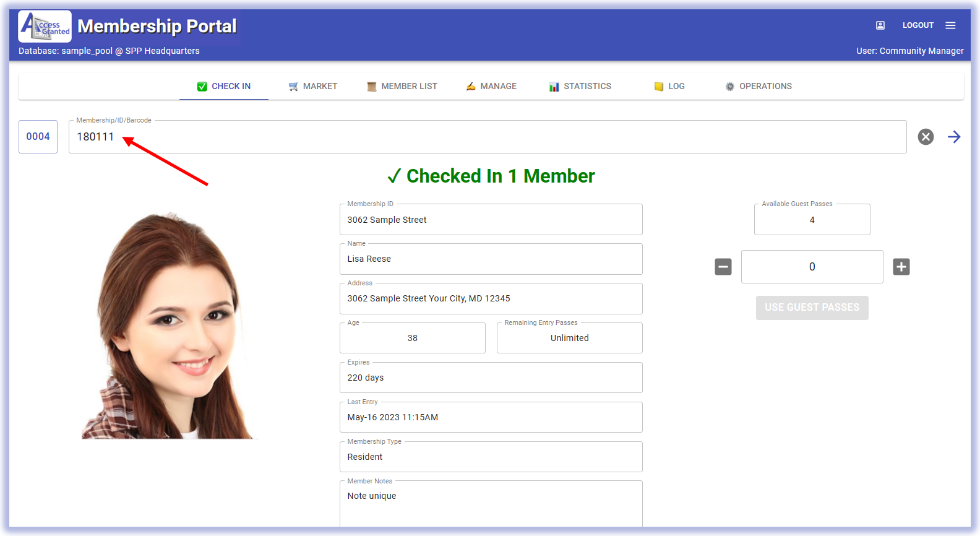Viewport: 980px width, 536px height.
Task: Open the user profile icon
Action: click(x=880, y=25)
